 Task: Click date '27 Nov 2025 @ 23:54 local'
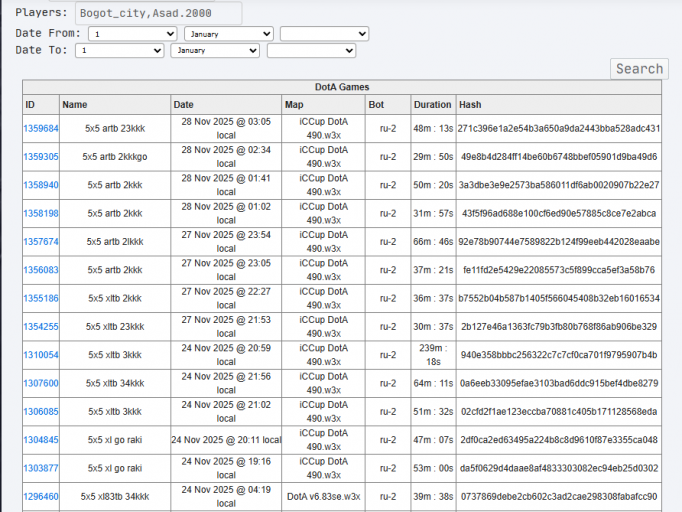pos(226,241)
